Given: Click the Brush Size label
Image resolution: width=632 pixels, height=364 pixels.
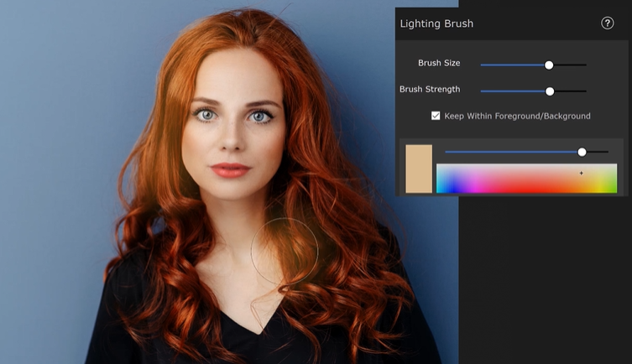Looking at the screenshot, I should point(439,63).
